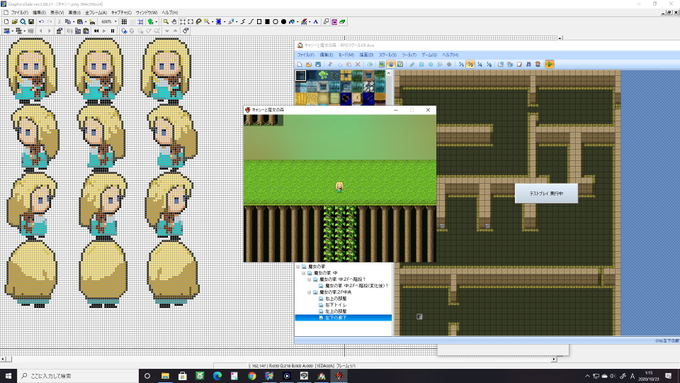
Task: Select RPG Maker Pencil drawing tool
Action: [412, 64]
